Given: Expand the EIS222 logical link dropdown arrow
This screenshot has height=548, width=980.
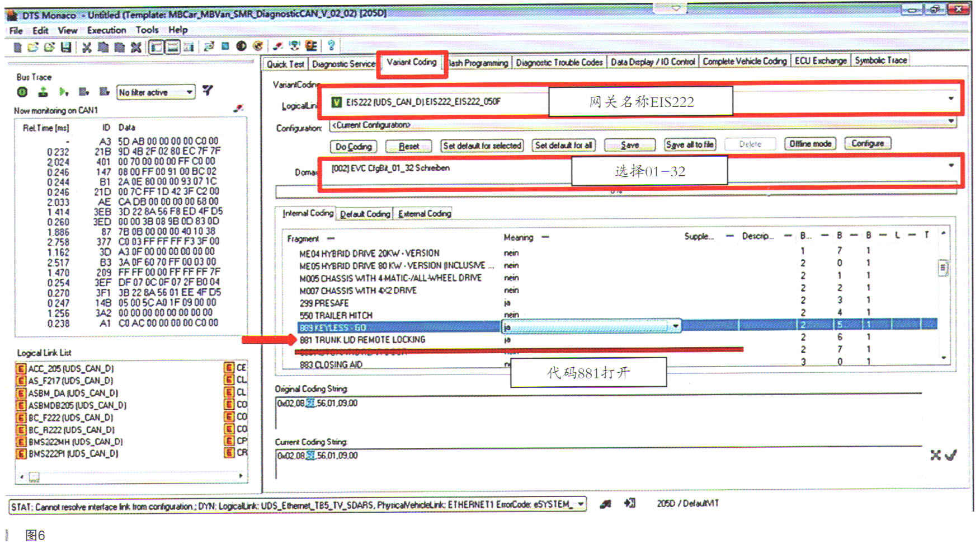Looking at the screenshot, I should 951,99.
